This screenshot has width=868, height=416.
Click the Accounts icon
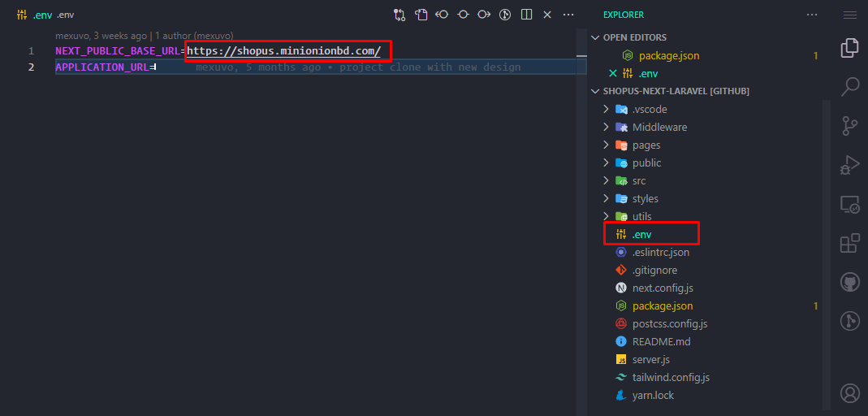(x=849, y=393)
